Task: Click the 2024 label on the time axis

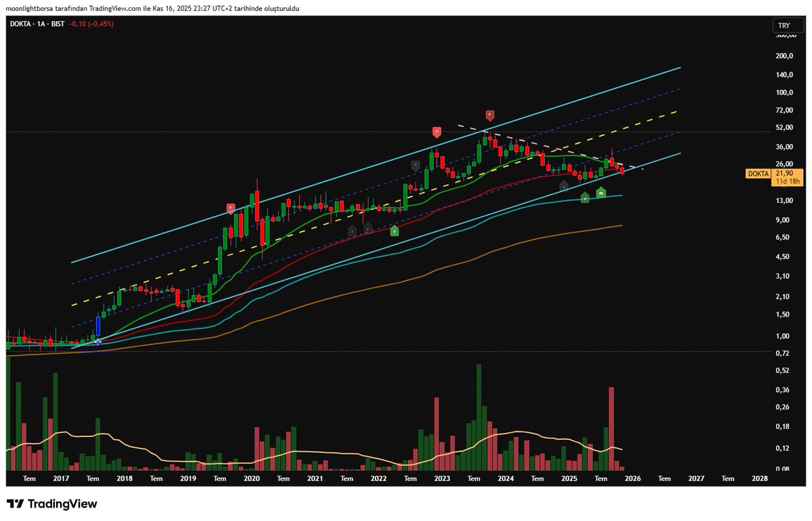Action: pyautogui.click(x=505, y=478)
